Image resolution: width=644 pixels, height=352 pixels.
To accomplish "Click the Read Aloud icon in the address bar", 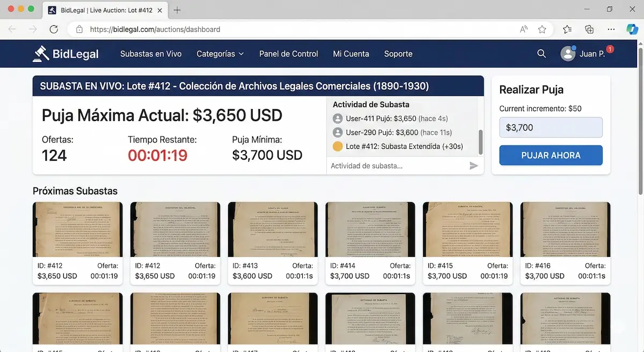I will click(524, 30).
